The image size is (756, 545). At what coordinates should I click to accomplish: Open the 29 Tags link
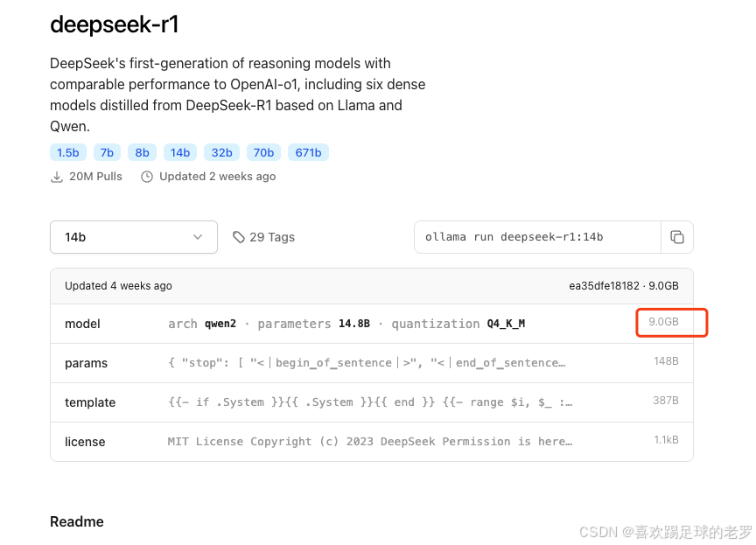(x=263, y=237)
